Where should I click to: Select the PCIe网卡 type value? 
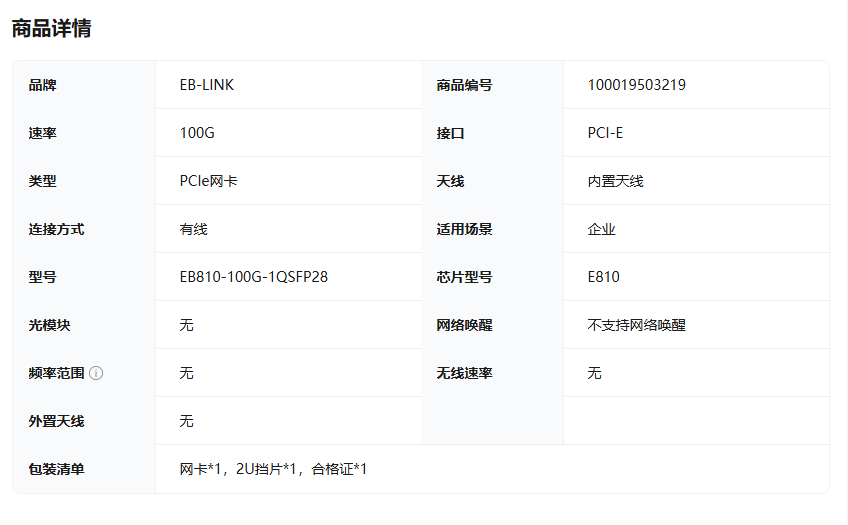coord(208,181)
